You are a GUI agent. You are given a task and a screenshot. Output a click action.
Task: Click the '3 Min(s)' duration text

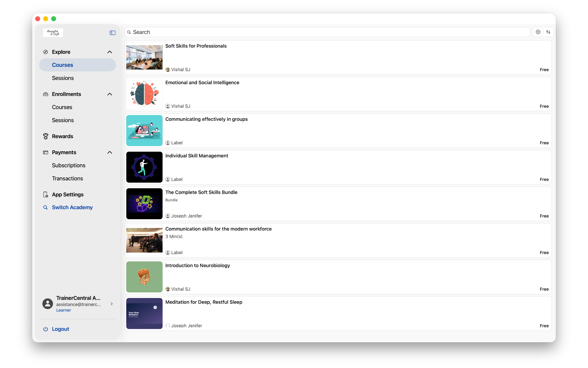(174, 237)
